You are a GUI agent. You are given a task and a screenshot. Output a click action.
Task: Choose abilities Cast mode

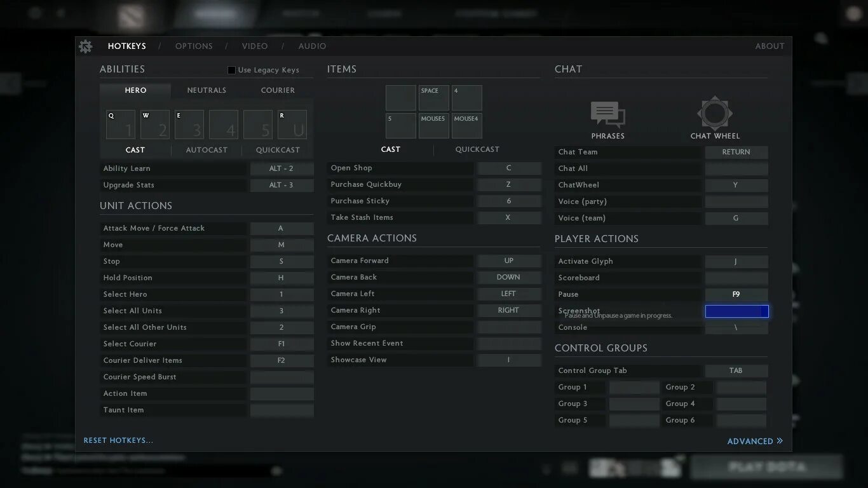click(x=135, y=150)
